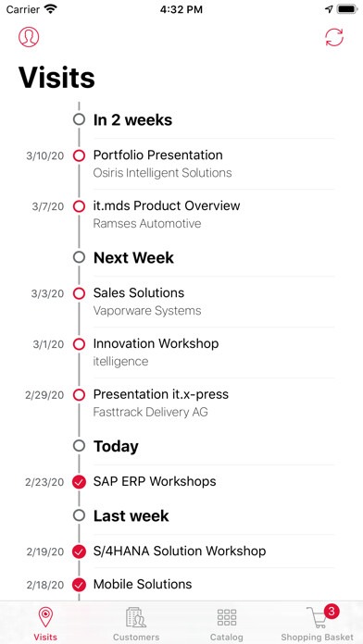Open the user profile icon
This screenshot has height=644, width=363.
point(29,37)
